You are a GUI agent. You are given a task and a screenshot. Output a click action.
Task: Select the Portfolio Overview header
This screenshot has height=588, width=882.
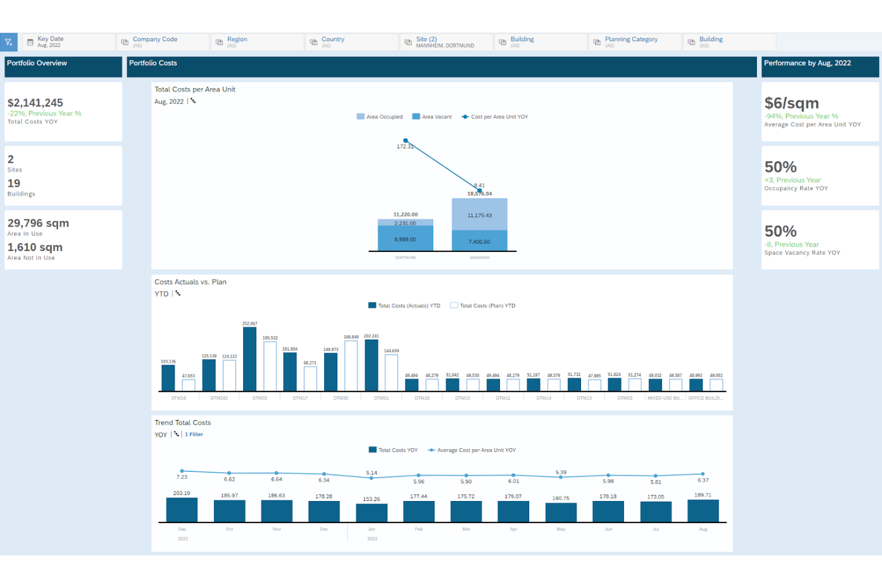click(37, 63)
